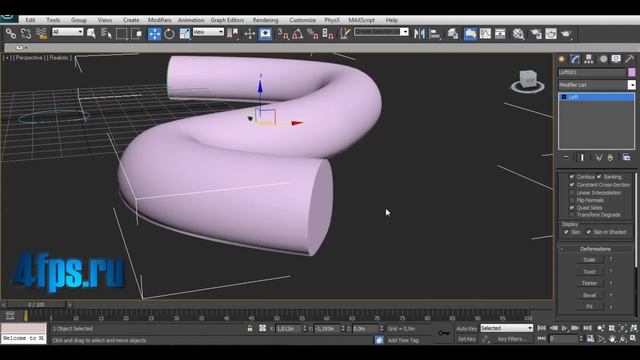Switch to the Display command panel tab
The width and height of the screenshot is (640, 360).
point(616,59)
